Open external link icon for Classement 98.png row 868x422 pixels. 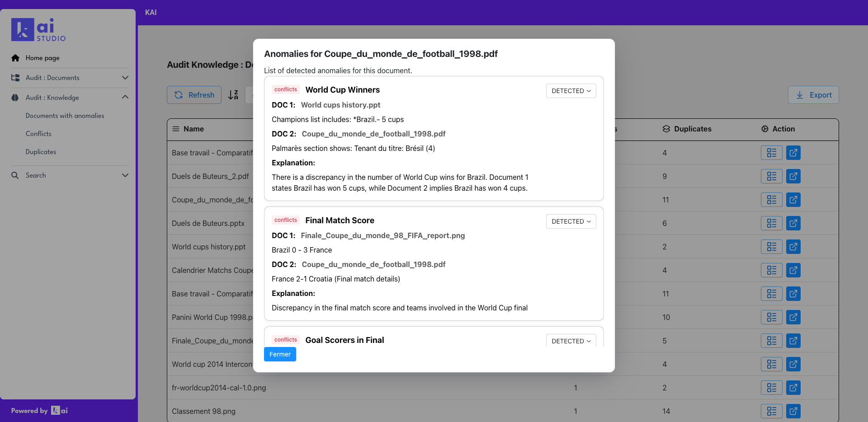click(793, 411)
